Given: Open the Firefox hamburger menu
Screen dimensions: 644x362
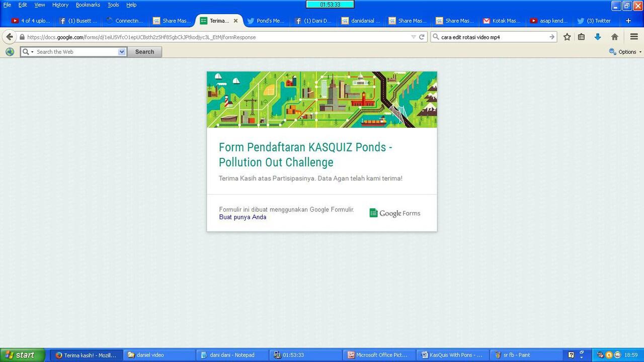Looking at the screenshot, I should (634, 37).
